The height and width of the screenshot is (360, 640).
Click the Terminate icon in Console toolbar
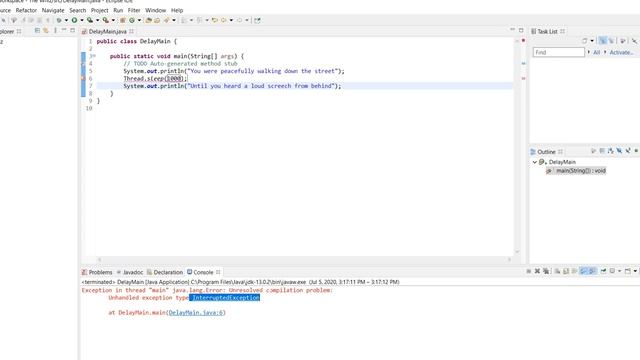tap(529, 271)
